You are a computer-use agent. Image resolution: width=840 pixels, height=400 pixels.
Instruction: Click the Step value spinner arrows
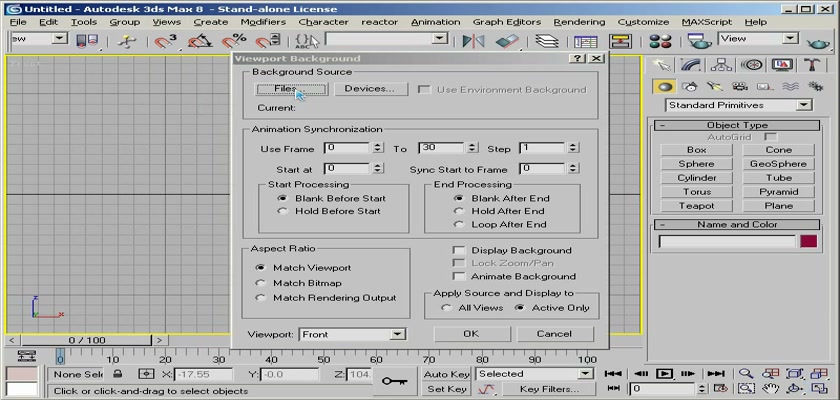pyautogui.click(x=573, y=148)
